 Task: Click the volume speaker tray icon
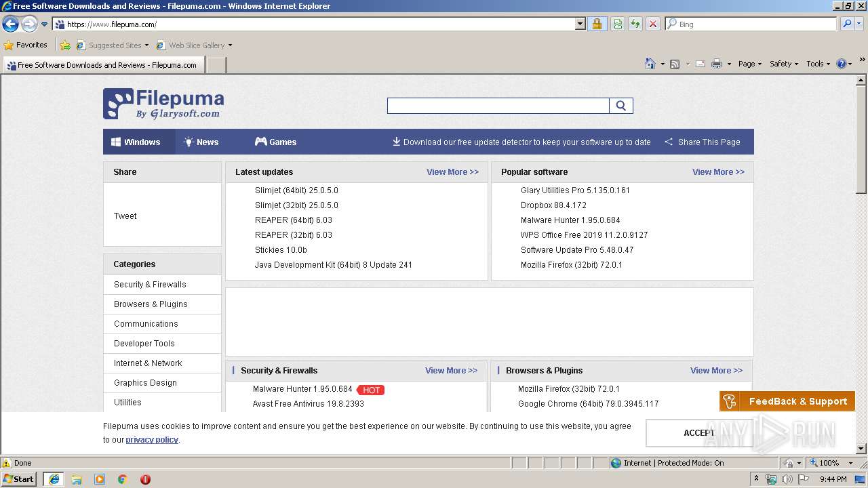pyautogui.click(x=787, y=479)
